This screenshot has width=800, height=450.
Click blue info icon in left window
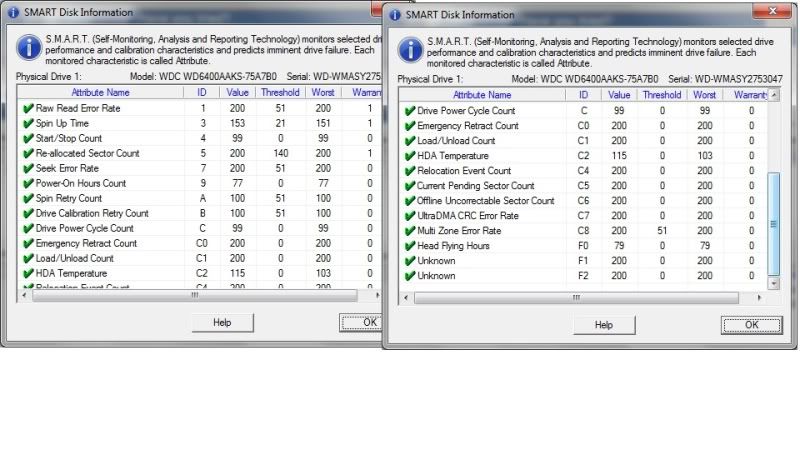click(x=29, y=48)
